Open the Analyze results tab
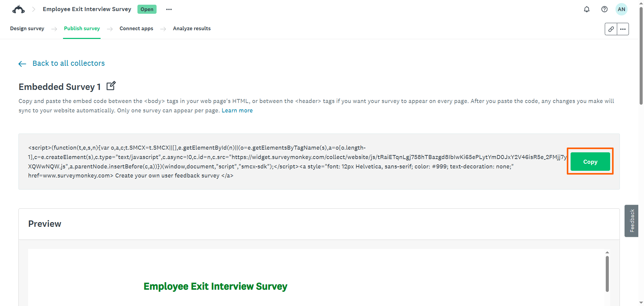 coord(192,29)
